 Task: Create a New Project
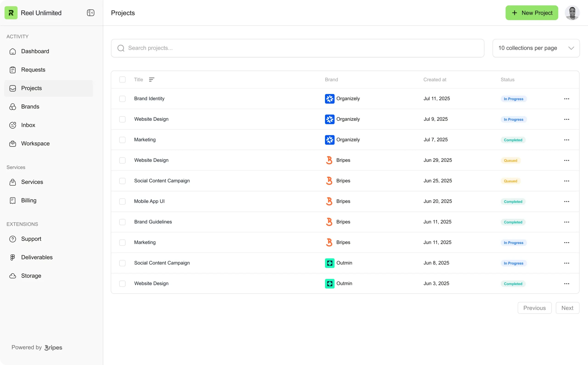(531, 13)
